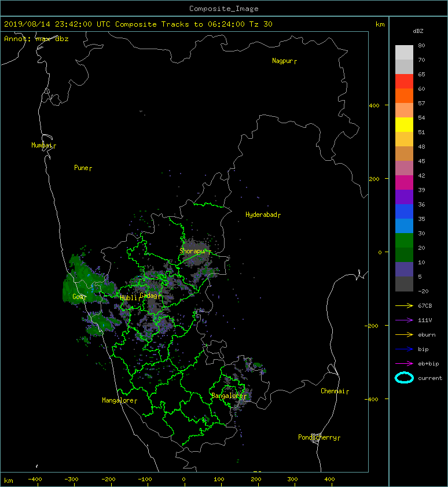Click the 300 tick on horizontal km axis

tap(292, 479)
